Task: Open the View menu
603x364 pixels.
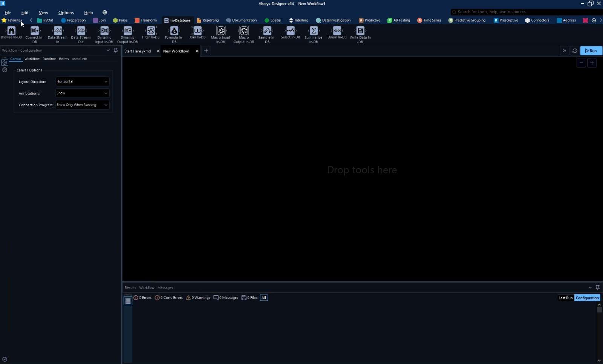Action: (43, 12)
